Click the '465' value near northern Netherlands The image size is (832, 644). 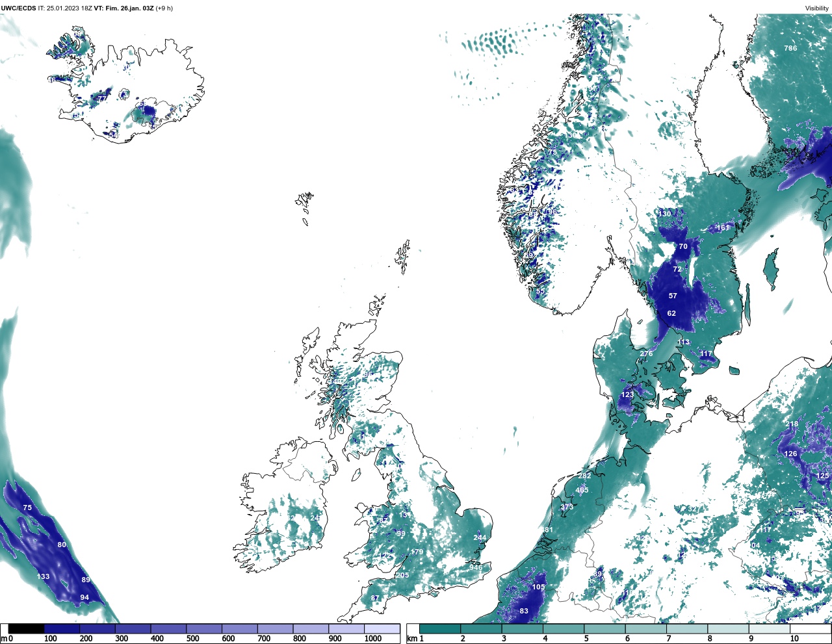pos(582,490)
